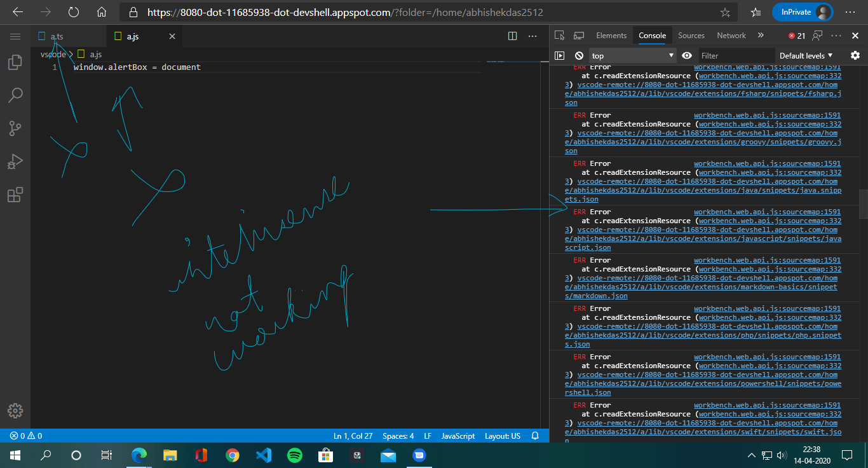Screen dimensions: 868x468
Task: Open the Windows action center
Action: tap(846, 455)
